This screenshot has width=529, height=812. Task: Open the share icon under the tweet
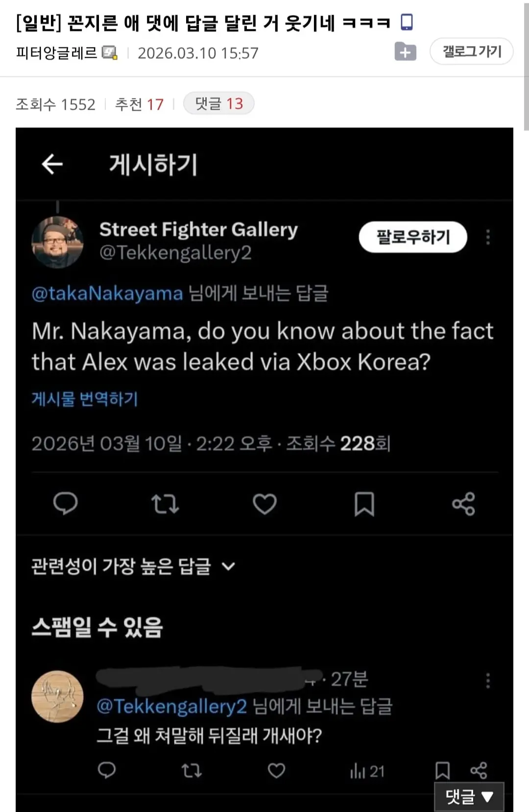(x=463, y=504)
